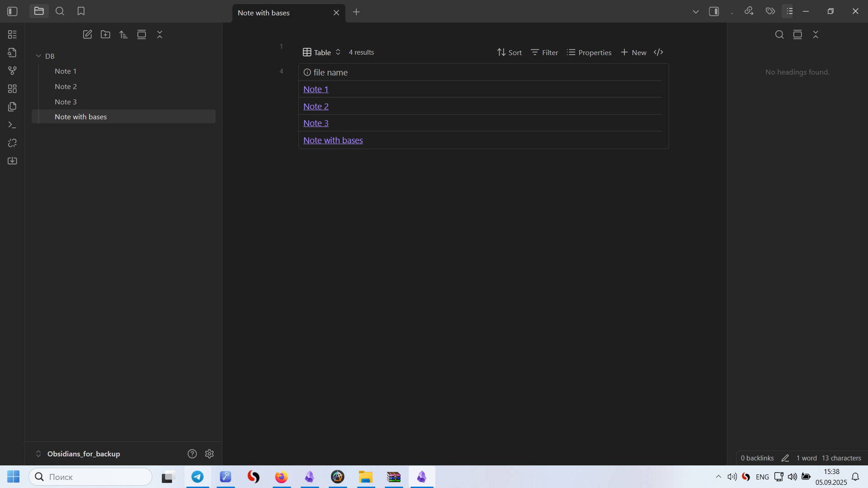The height and width of the screenshot is (488, 868).
Task: Open the bookmarks sidebar tab
Action: point(81,11)
